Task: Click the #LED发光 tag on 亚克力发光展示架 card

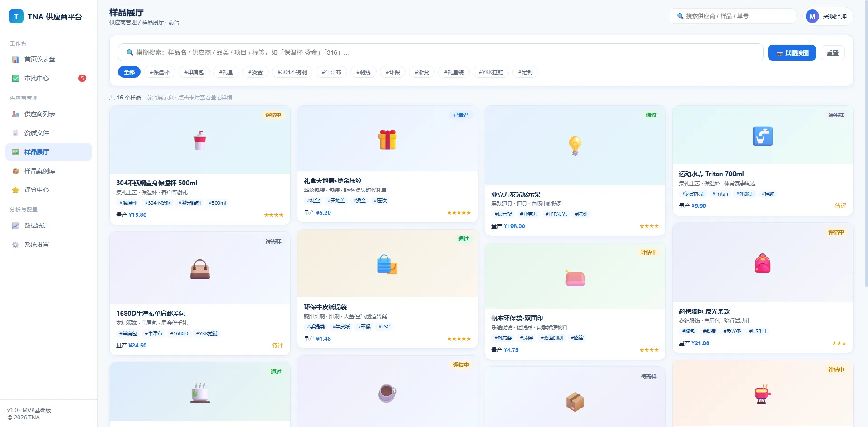Action: (556, 215)
